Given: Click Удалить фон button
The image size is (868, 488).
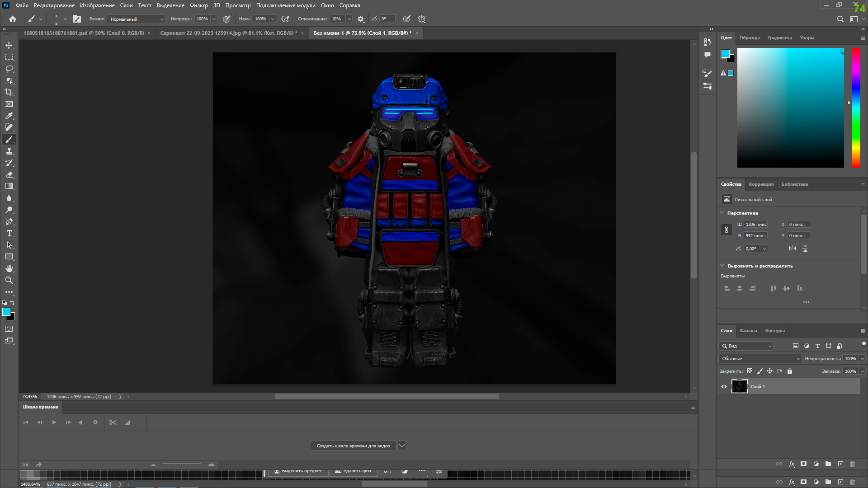Looking at the screenshot, I should click(353, 471).
